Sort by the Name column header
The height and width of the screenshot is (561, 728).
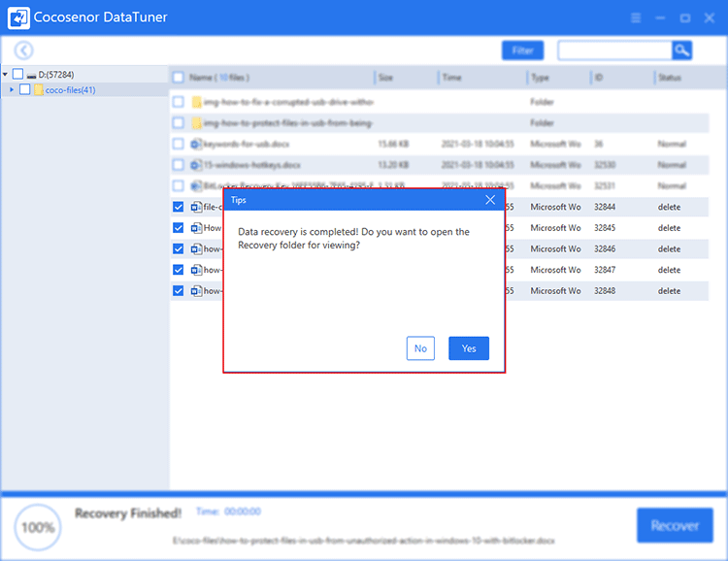tap(218, 77)
